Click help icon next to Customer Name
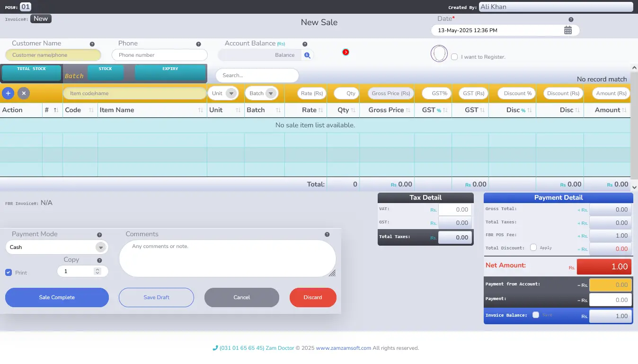This screenshot has height=364, width=638. point(92,44)
